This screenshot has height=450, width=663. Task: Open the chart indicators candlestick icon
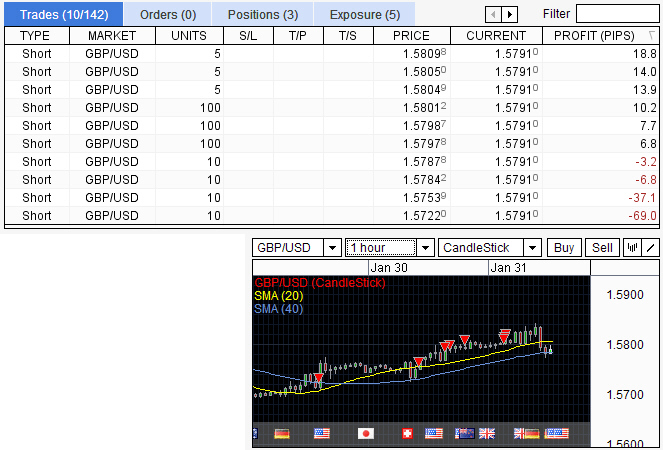pos(632,248)
